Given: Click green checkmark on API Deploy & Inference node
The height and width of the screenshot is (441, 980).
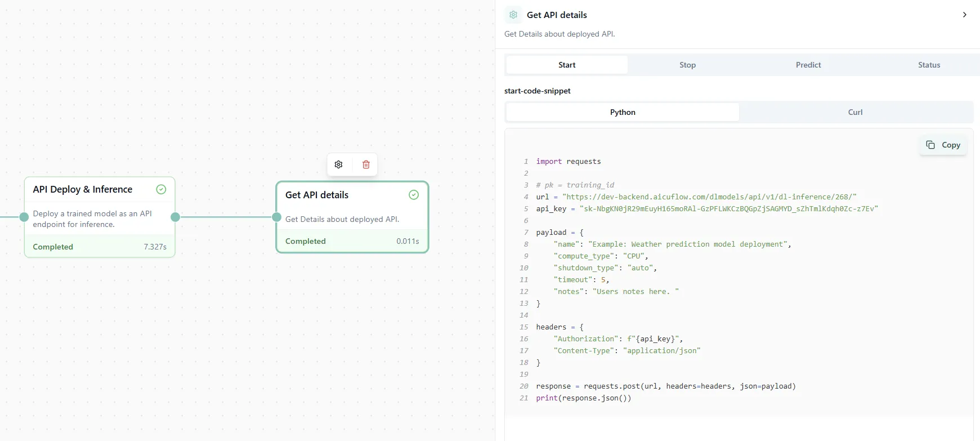Looking at the screenshot, I should click(x=161, y=189).
